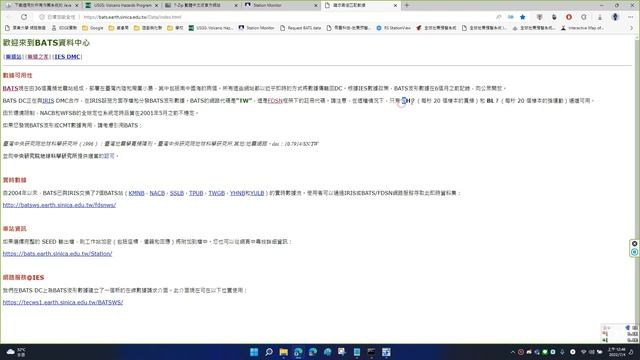The image size is (640, 360).
Task: Open the Interactive Map bookmark
Action: pos(582,28)
